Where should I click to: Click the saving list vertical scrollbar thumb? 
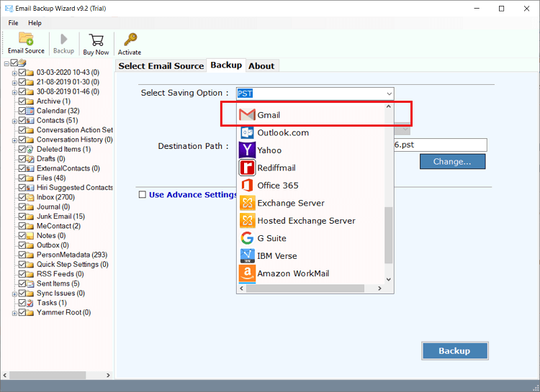tap(389, 234)
